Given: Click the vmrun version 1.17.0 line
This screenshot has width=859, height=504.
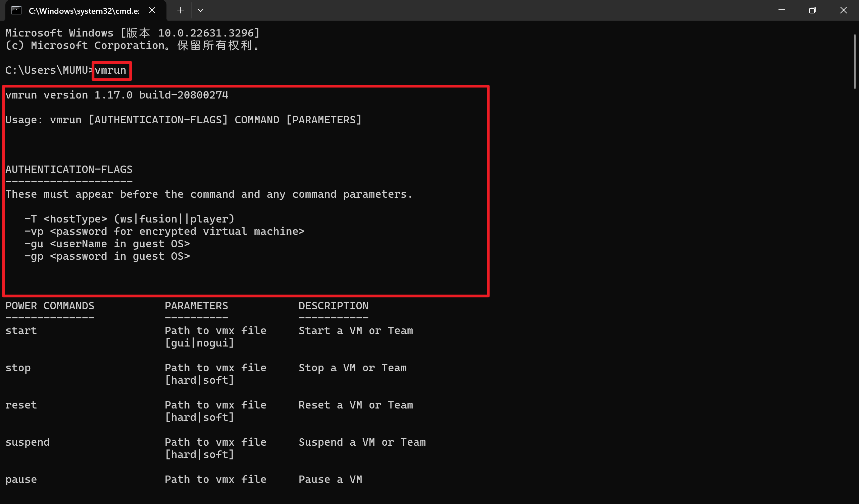Looking at the screenshot, I should (116, 95).
